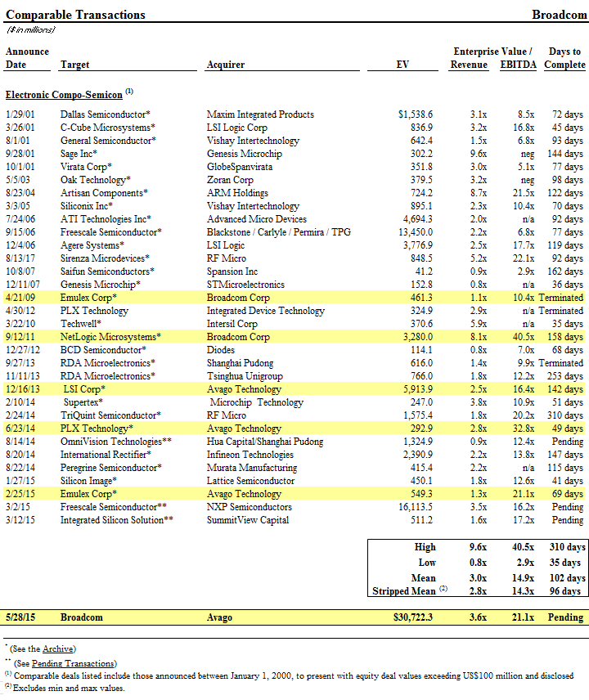The image size is (589, 700).
Task: Select Intersil Corp acquirer cell
Action: pyautogui.click(x=232, y=324)
